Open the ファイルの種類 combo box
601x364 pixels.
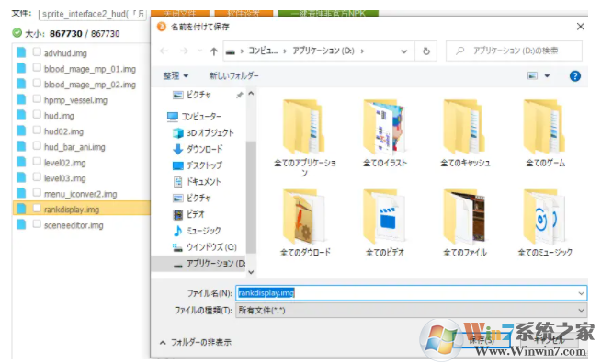coord(411,311)
